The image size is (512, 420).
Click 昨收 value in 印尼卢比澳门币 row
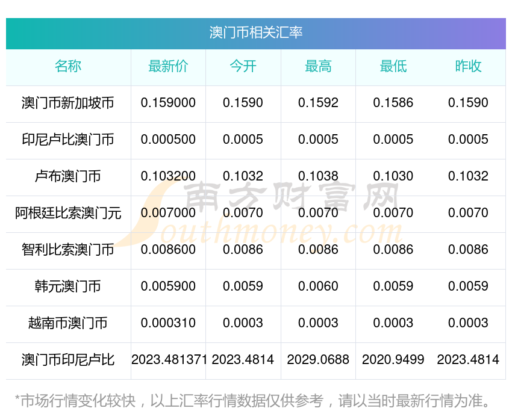point(468,140)
